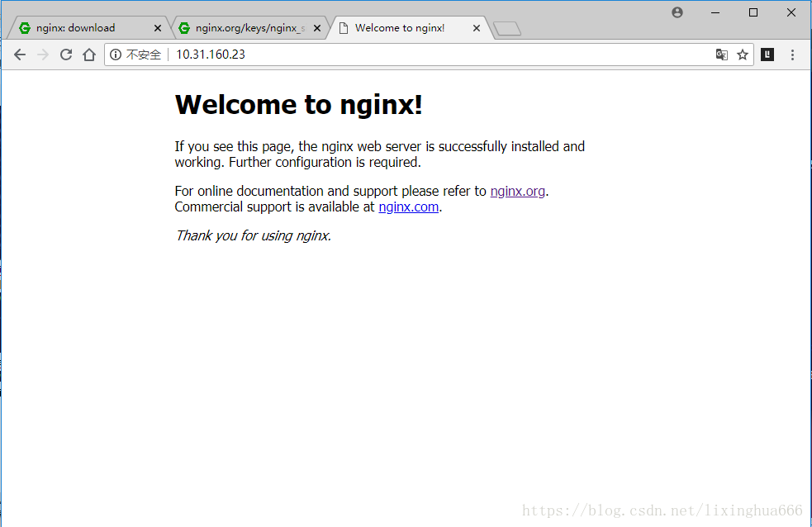
Task: Click the forward navigation arrow
Action: pyautogui.click(x=43, y=55)
